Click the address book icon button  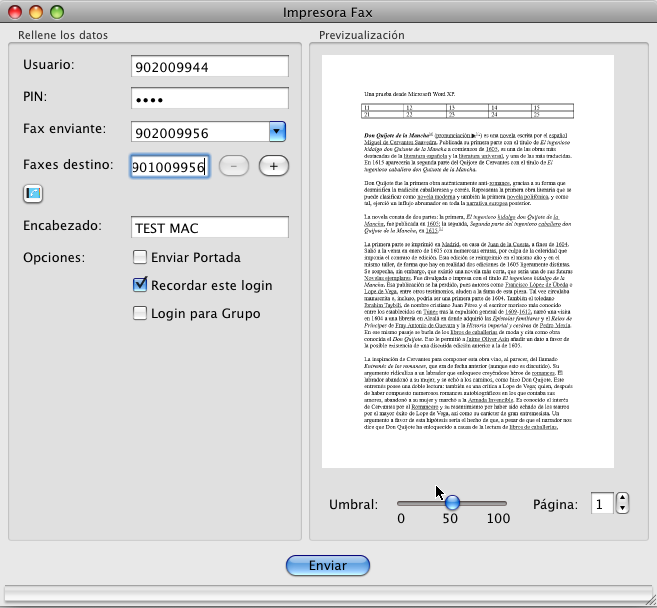(33, 193)
